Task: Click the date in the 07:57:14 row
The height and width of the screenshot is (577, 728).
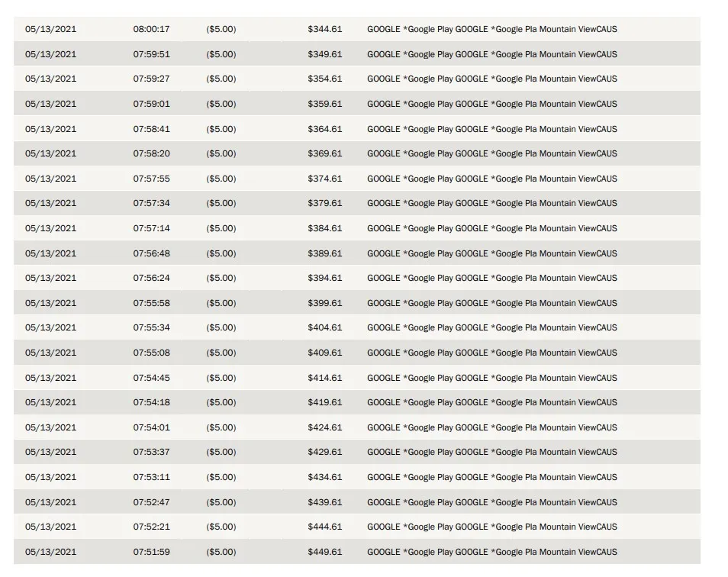Action: (50, 228)
